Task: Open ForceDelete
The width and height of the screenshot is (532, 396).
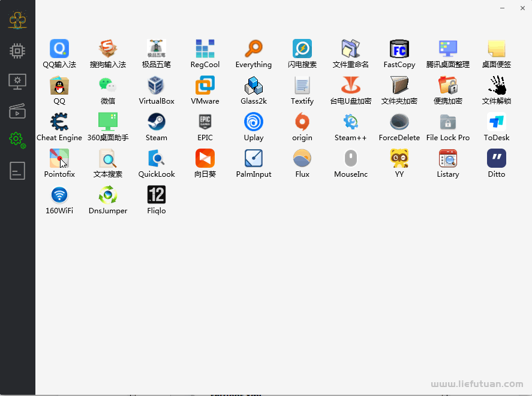Action: click(x=399, y=122)
